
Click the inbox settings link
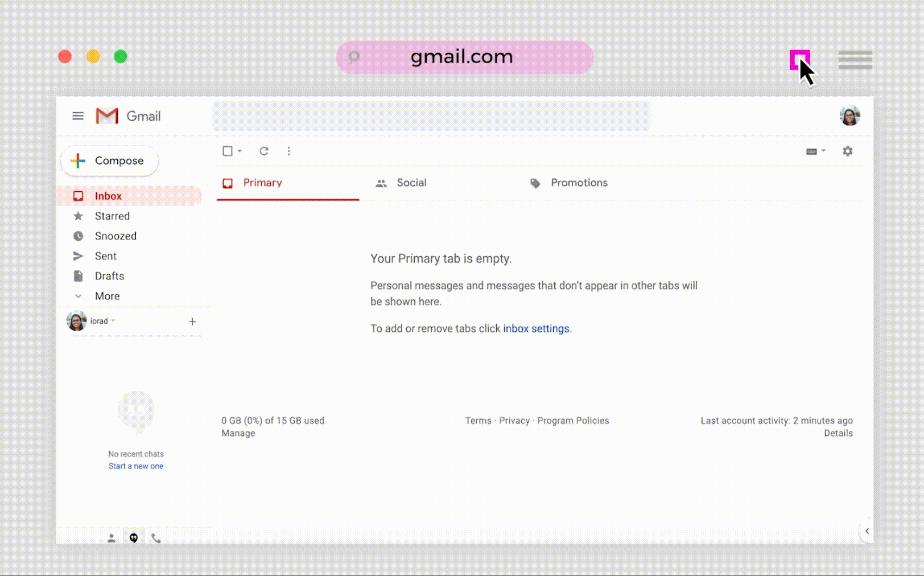tap(536, 328)
